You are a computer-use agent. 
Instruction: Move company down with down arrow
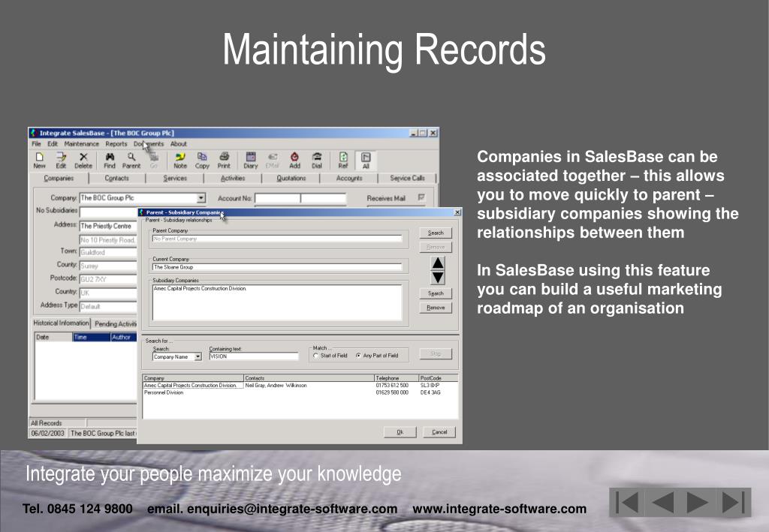pyautogui.click(x=438, y=278)
